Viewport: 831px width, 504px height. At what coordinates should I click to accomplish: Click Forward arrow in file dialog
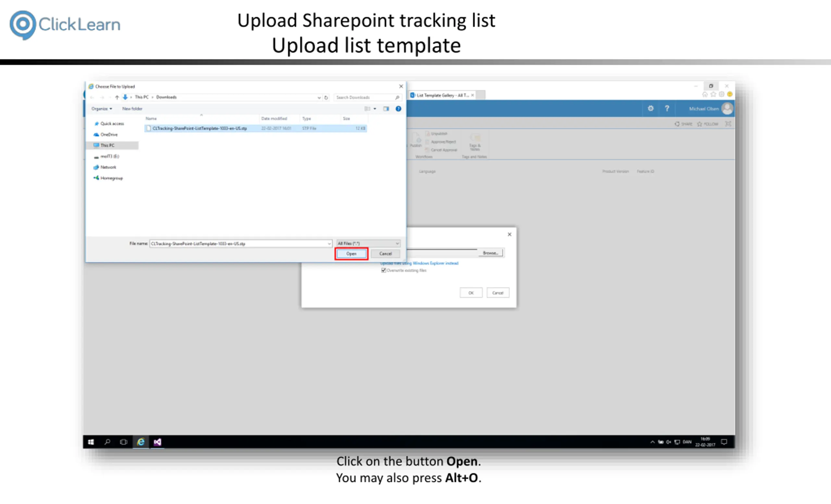[x=102, y=97]
